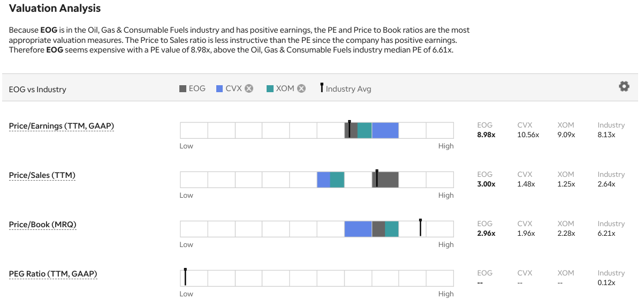Screen dimensions: 644x306
Task: Click the EOG vs Industry header label
Action: (37, 89)
